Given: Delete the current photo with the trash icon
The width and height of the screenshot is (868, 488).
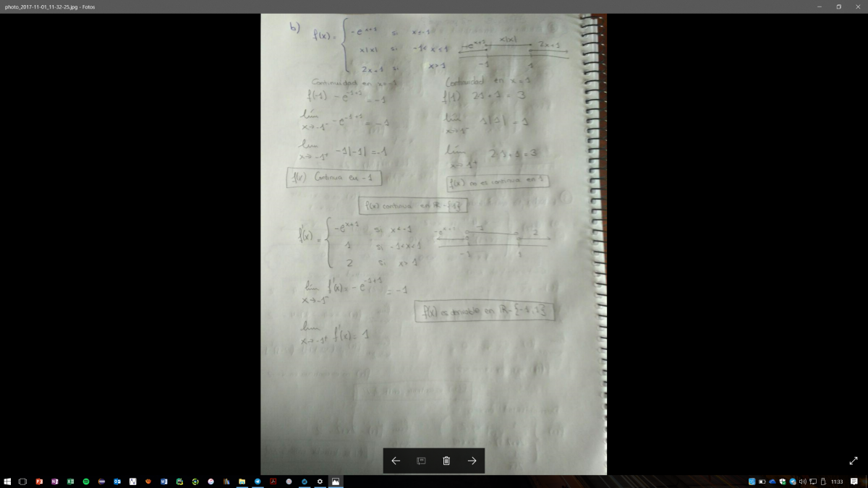Looking at the screenshot, I should [x=446, y=461].
